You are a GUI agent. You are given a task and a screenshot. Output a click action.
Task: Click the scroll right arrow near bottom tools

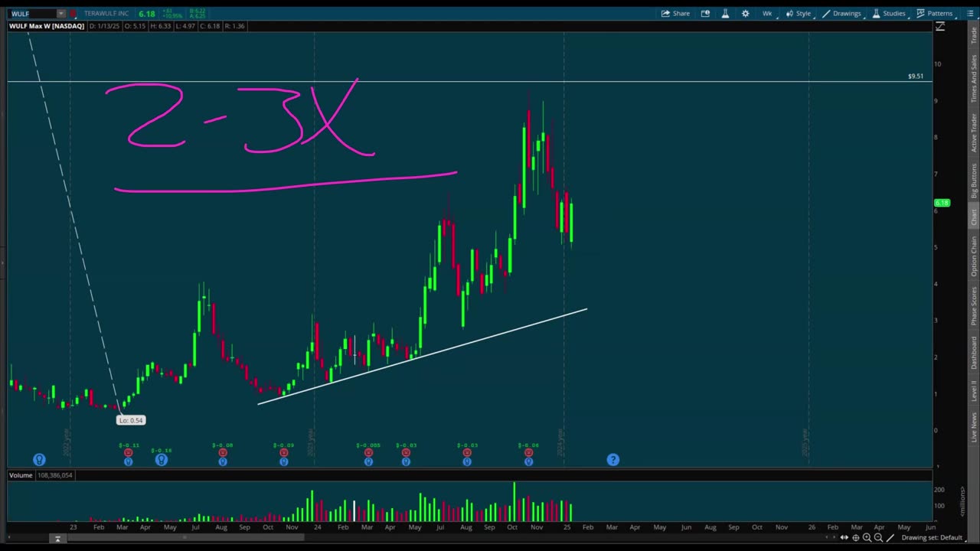point(834,537)
